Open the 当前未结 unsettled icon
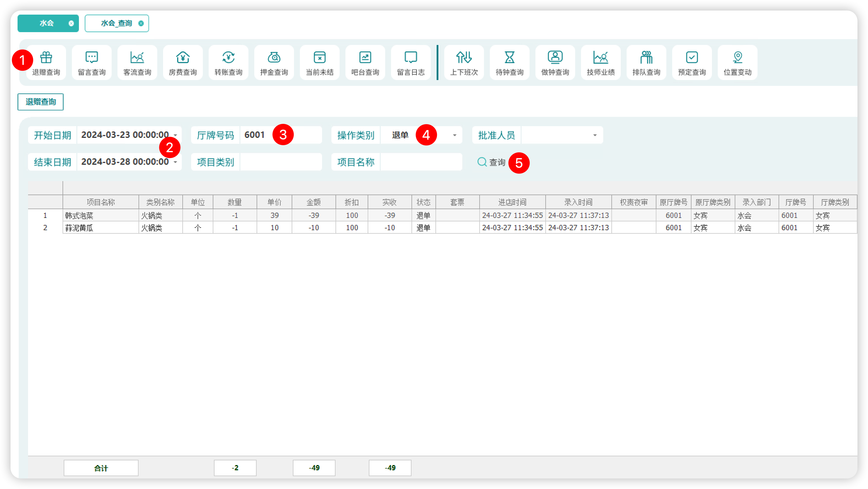Image resolution: width=868 pixels, height=489 pixels. point(320,63)
